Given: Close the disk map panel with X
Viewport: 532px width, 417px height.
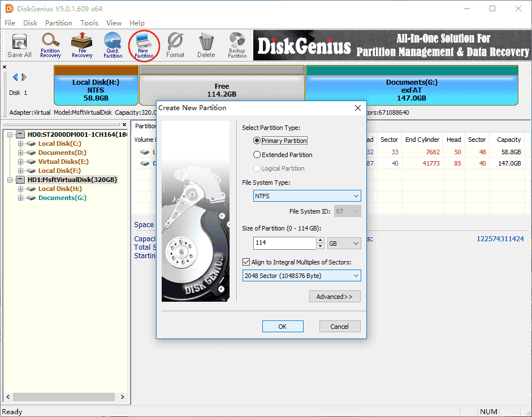Looking at the screenshot, I should (5, 67).
